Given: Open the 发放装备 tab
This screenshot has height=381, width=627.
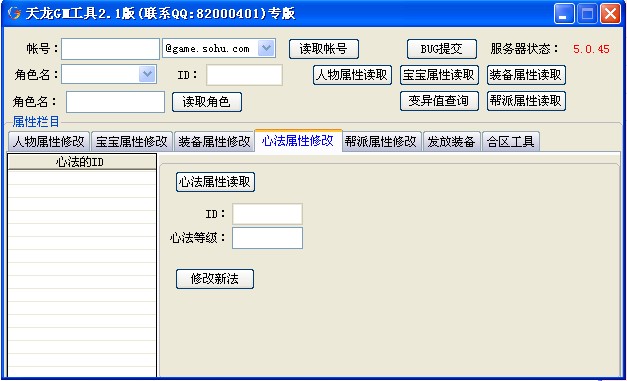Looking at the screenshot, I should click(451, 142).
